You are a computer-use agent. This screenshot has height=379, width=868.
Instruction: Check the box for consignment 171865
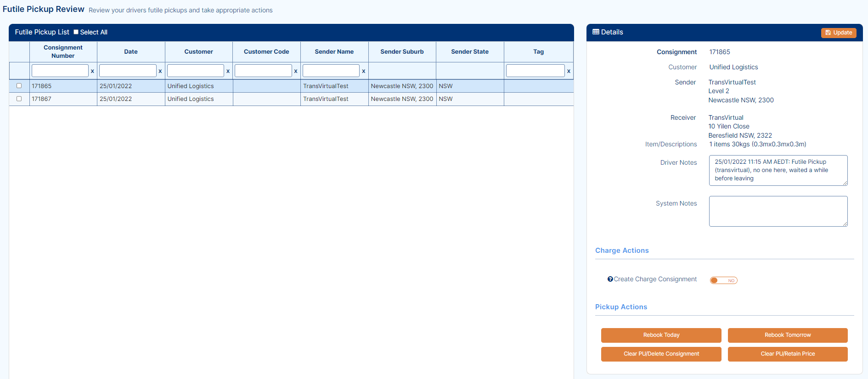(x=19, y=86)
